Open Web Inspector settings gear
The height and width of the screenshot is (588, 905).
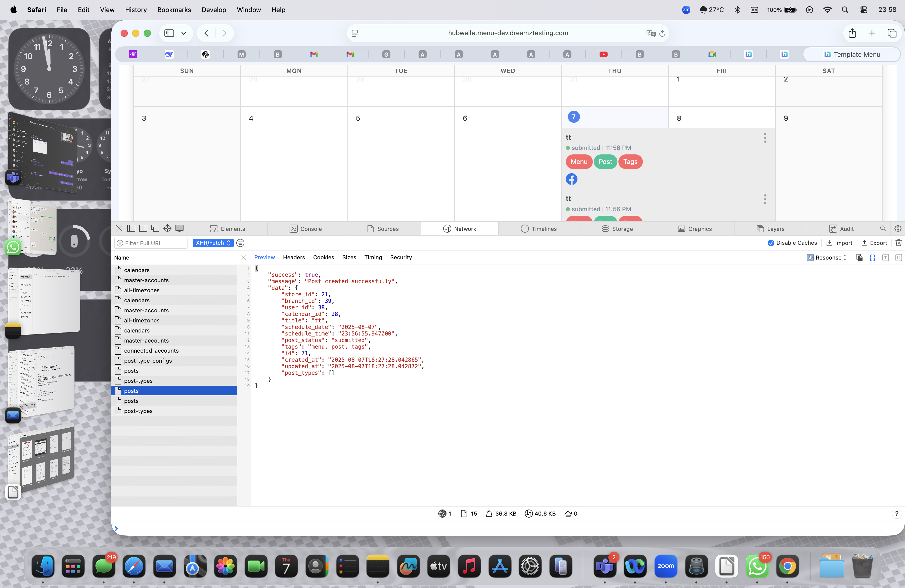click(898, 229)
